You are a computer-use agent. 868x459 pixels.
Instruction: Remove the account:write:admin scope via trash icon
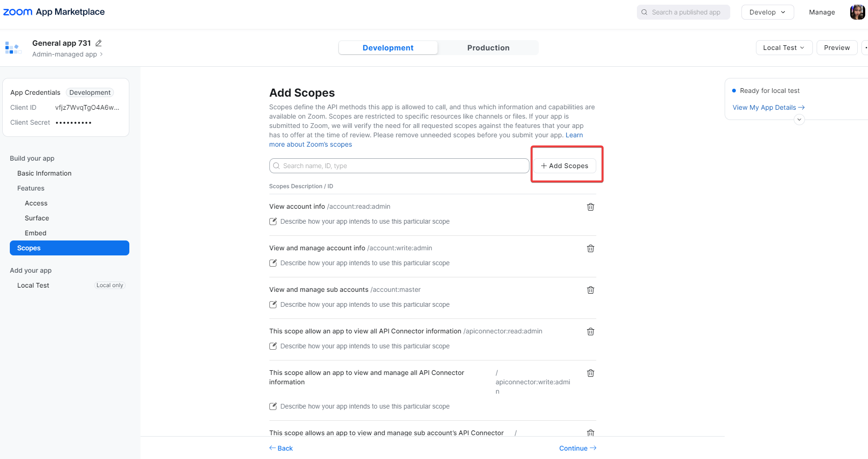tap(591, 248)
